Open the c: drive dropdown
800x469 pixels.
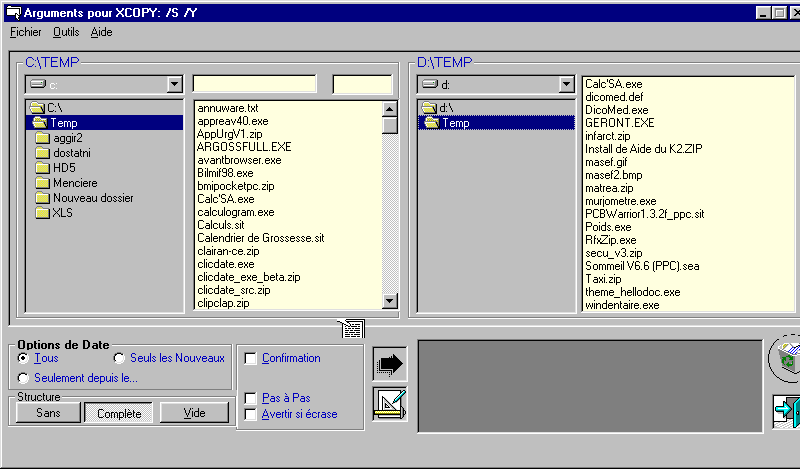click(x=174, y=84)
